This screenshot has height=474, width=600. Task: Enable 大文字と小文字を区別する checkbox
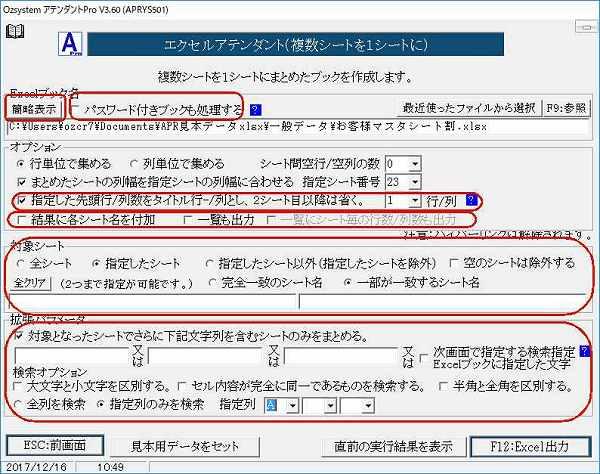[x=18, y=386]
